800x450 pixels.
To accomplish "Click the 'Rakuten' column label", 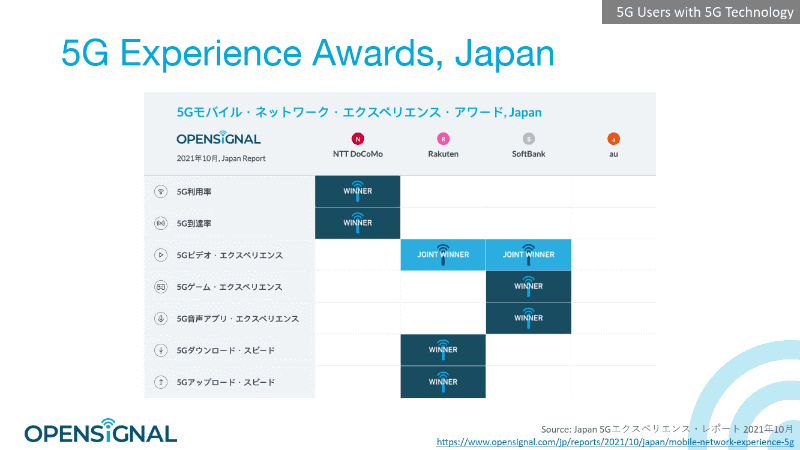I will [x=443, y=154].
